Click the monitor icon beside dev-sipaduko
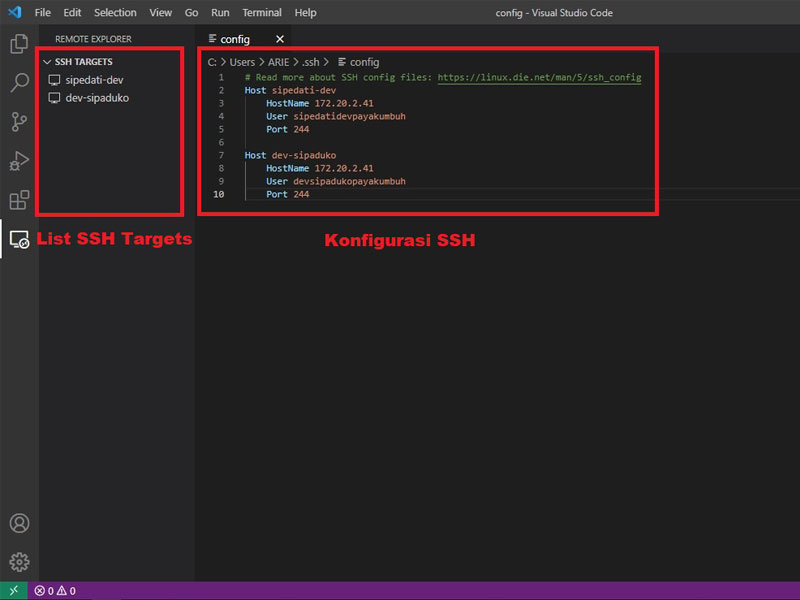Image resolution: width=800 pixels, height=600 pixels. [x=54, y=98]
